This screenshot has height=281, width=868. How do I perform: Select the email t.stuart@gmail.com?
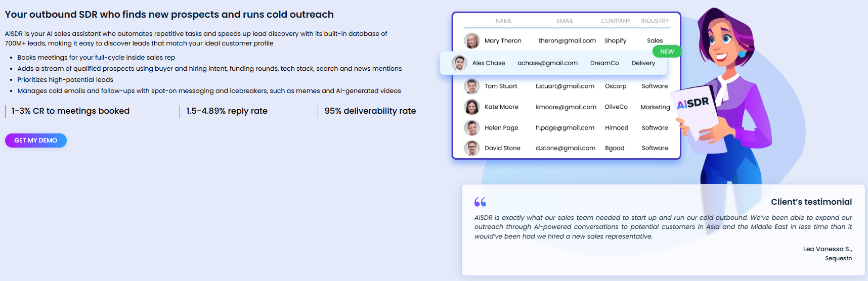tap(565, 86)
